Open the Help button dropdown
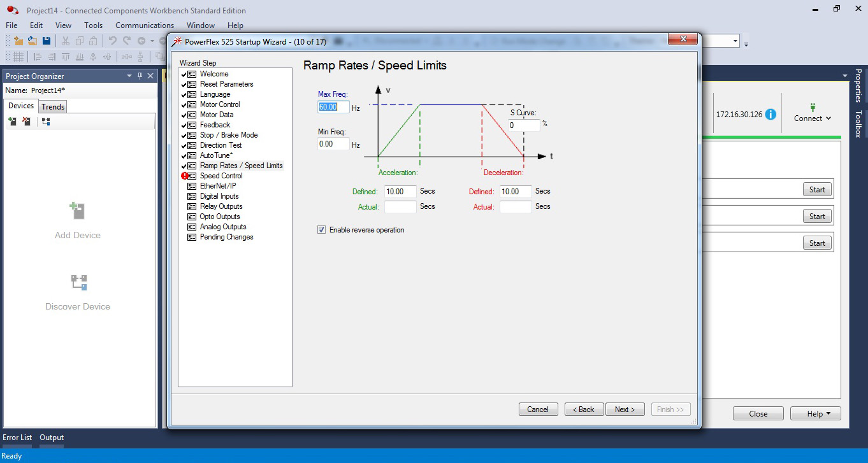This screenshot has height=463, width=868. [828, 414]
